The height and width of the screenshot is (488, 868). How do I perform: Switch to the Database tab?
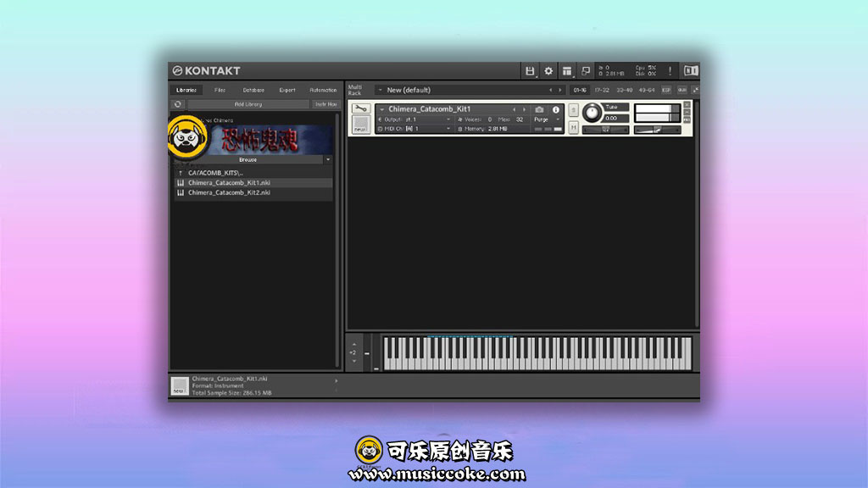(x=253, y=90)
